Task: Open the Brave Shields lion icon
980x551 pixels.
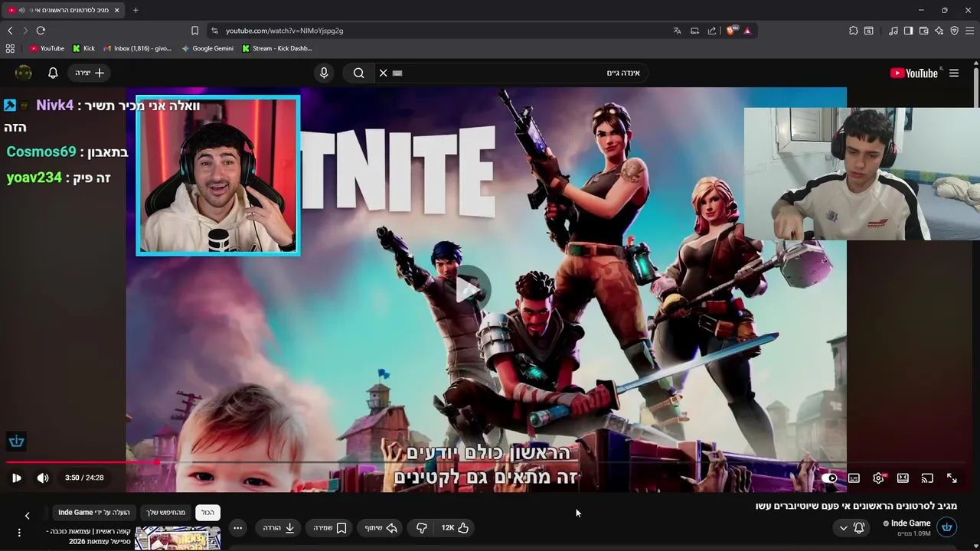Action: [730, 31]
